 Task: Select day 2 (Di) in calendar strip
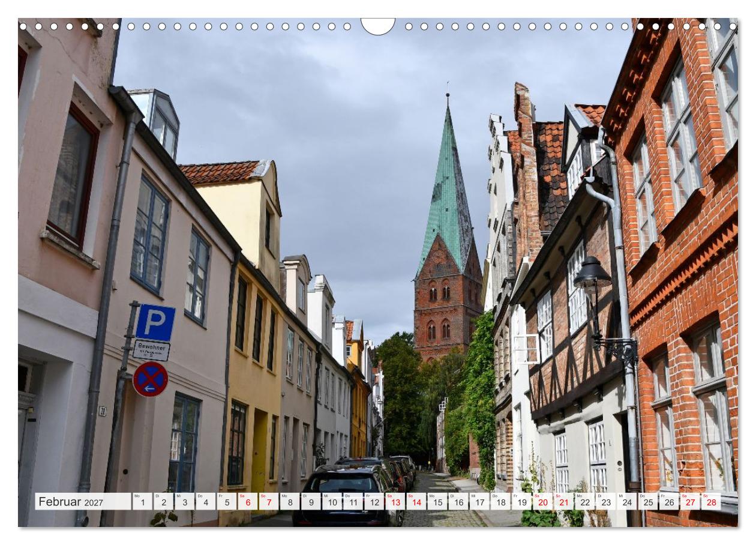[163, 502]
